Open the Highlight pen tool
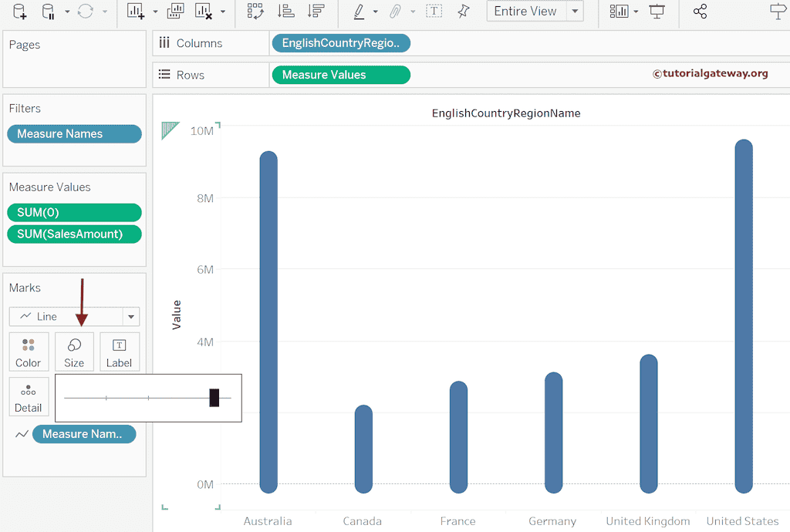The height and width of the screenshot is (532, 790). pos(359,12)
